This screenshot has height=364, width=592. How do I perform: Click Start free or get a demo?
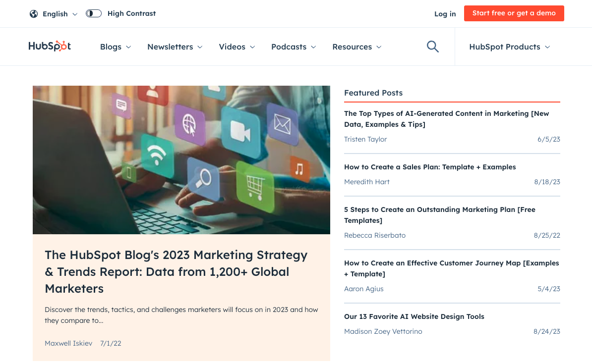coord(514,13)
